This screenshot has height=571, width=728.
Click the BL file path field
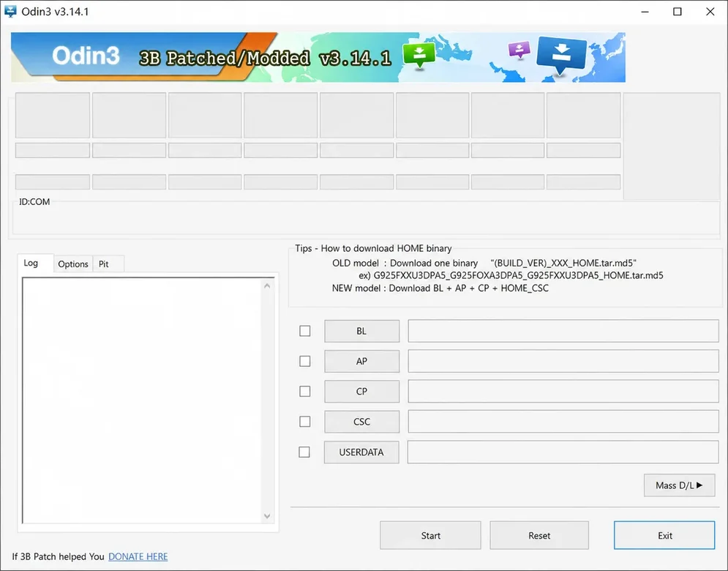pyautogui.click(x=563, y=331)
